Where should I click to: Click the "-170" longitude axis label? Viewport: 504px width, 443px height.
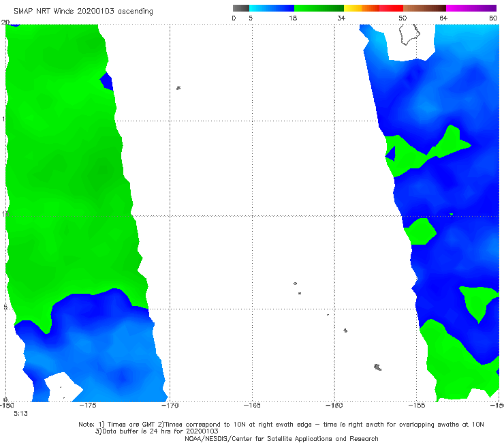coord(170,406)
